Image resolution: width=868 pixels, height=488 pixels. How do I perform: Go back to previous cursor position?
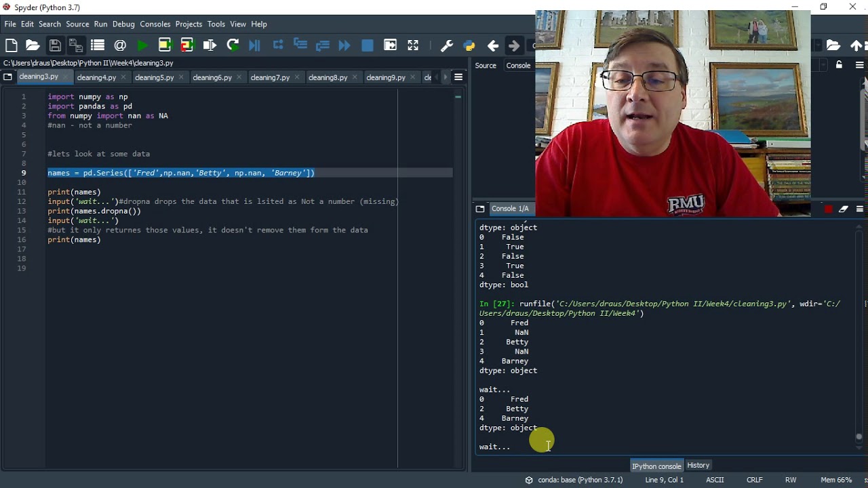(x=493, y=45)
